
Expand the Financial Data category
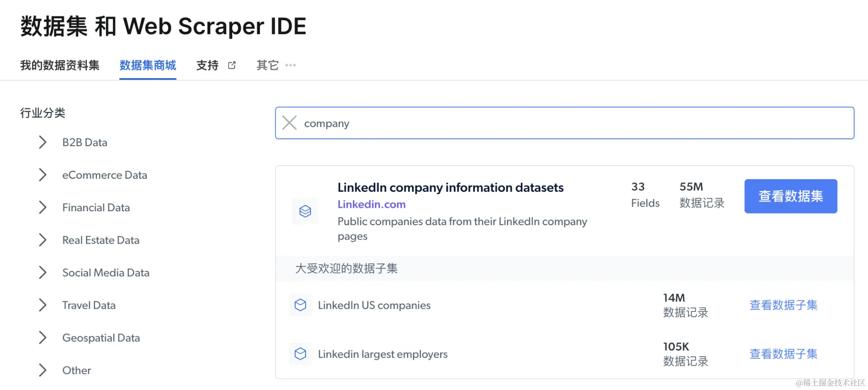tap(43, 207)
